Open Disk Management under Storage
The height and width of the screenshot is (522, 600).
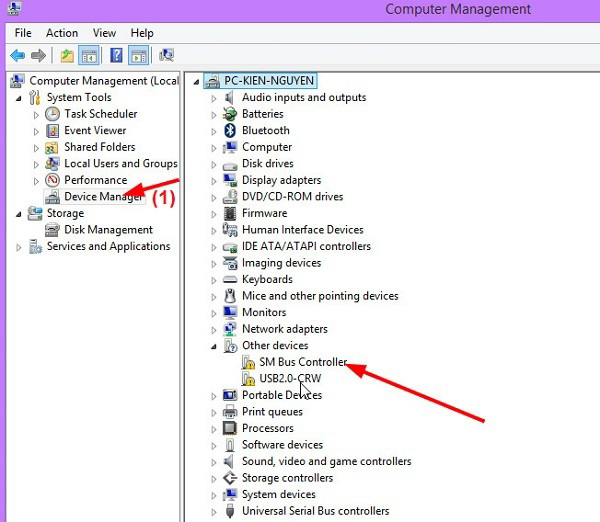[x=108, y=230]
